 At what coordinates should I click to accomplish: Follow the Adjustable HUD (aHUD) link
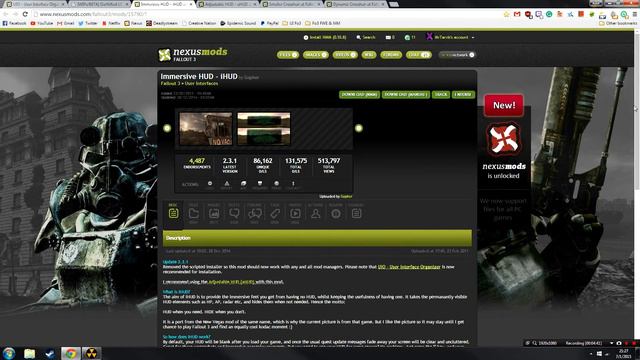click(x=231, y=282)
